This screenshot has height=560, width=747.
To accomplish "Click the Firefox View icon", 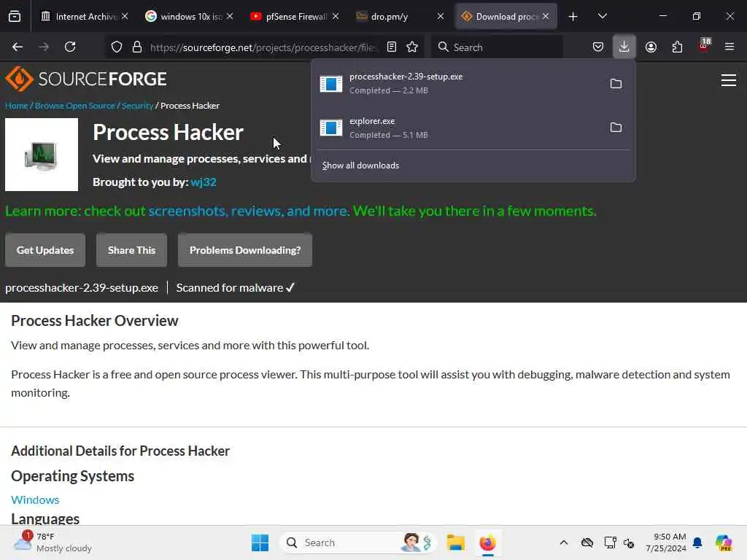I will [x=15, y=16].
